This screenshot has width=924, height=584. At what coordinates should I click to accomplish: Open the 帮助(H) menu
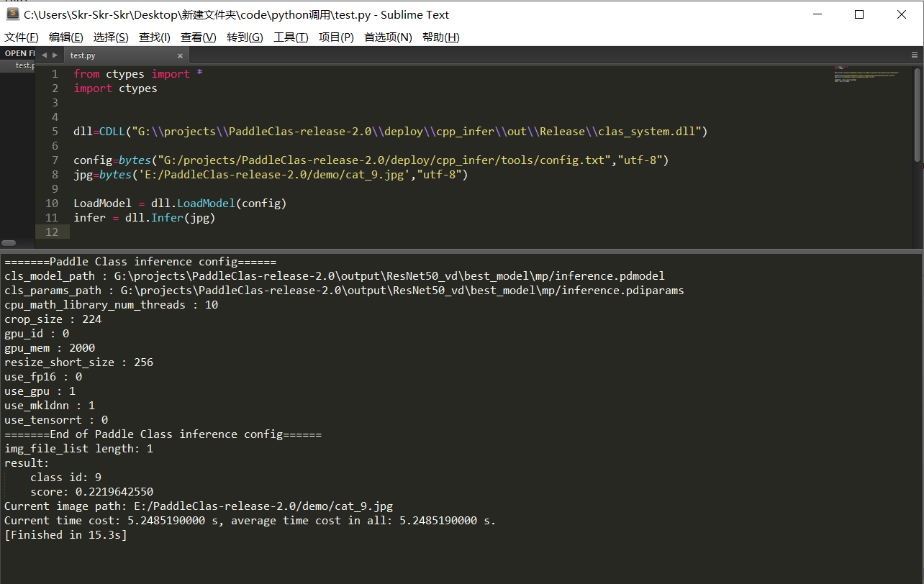point(440,37)
